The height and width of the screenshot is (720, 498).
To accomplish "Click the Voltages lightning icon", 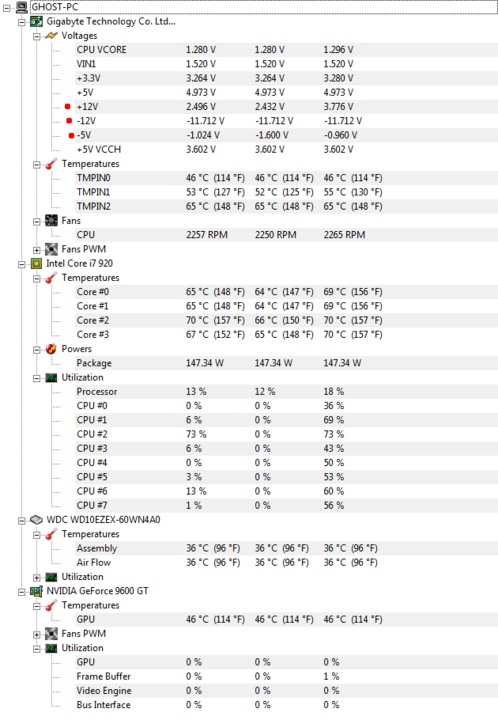I will tap(51, 36).
